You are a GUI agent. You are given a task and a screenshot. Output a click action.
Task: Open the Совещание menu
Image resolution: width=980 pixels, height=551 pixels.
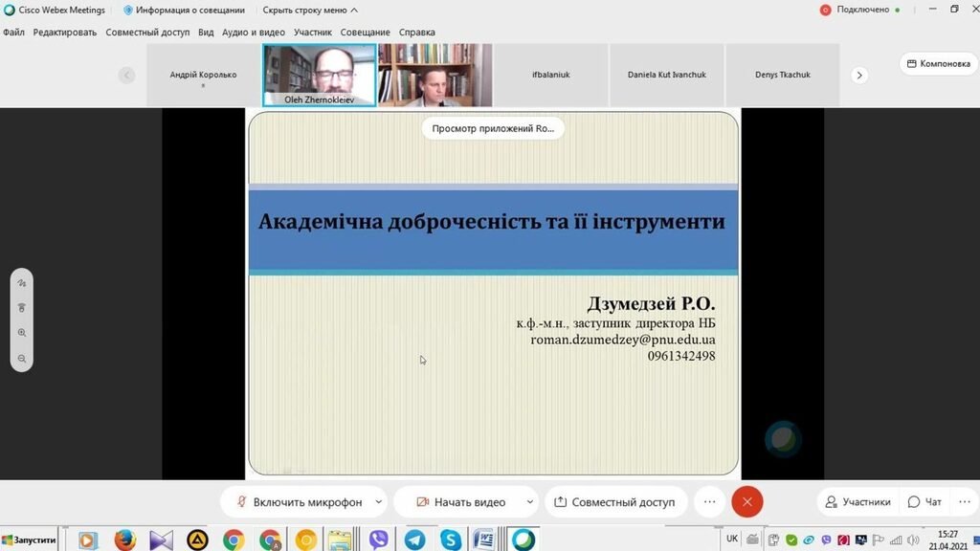point(366,32)
